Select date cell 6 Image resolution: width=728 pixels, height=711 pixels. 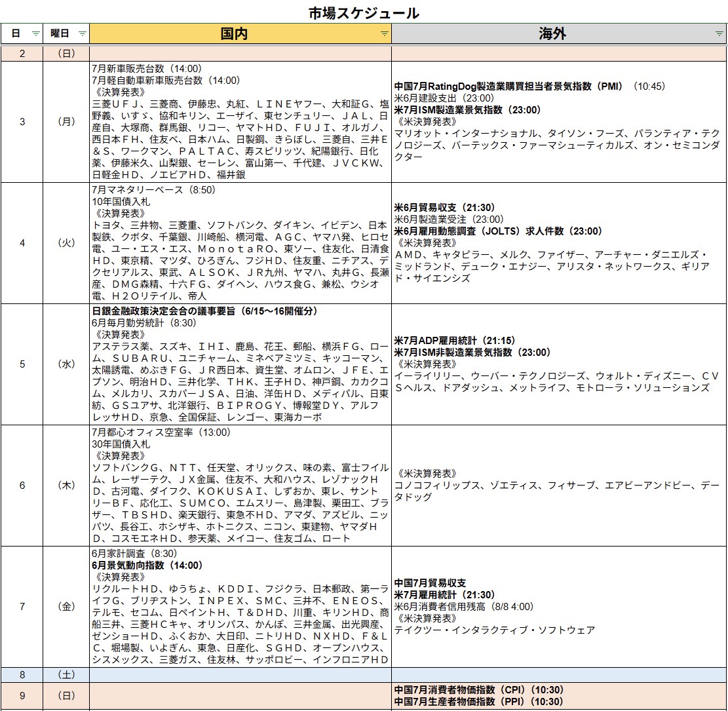point(22,486)
